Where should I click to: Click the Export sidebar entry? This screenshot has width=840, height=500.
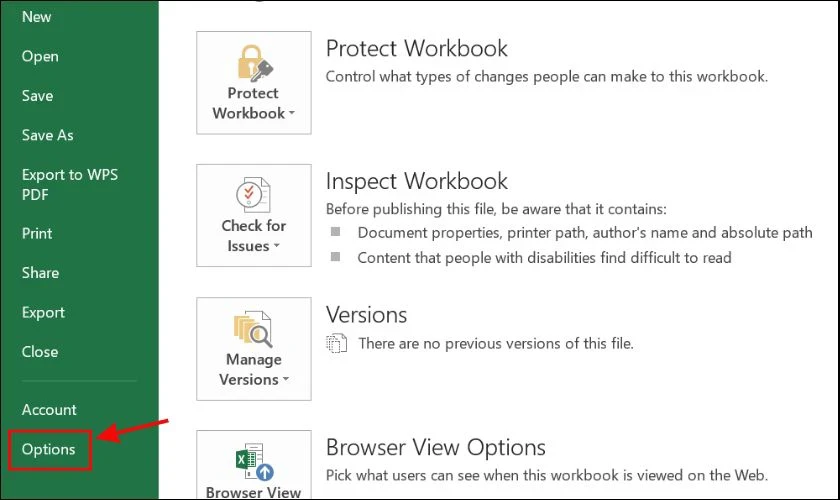click(x=43, y=312)
